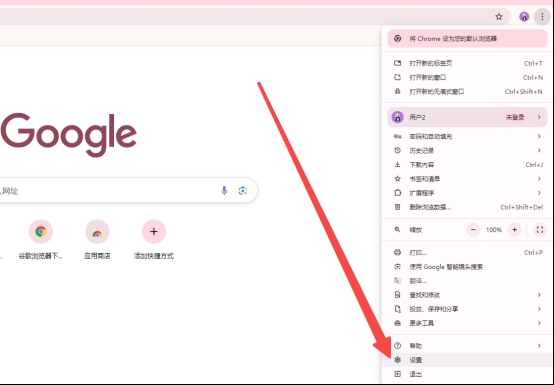Open delete browsing data (Ctrl+Shift+Del)
This screenshot has height=385, width=554.
pyautogui.click(x=467, y=207)
